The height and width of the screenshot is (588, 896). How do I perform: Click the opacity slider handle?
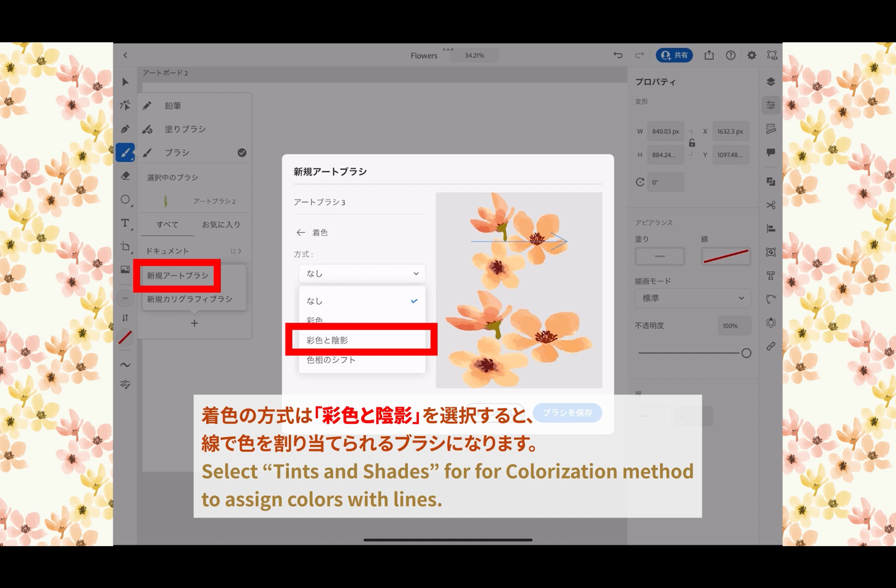(746, 353)
